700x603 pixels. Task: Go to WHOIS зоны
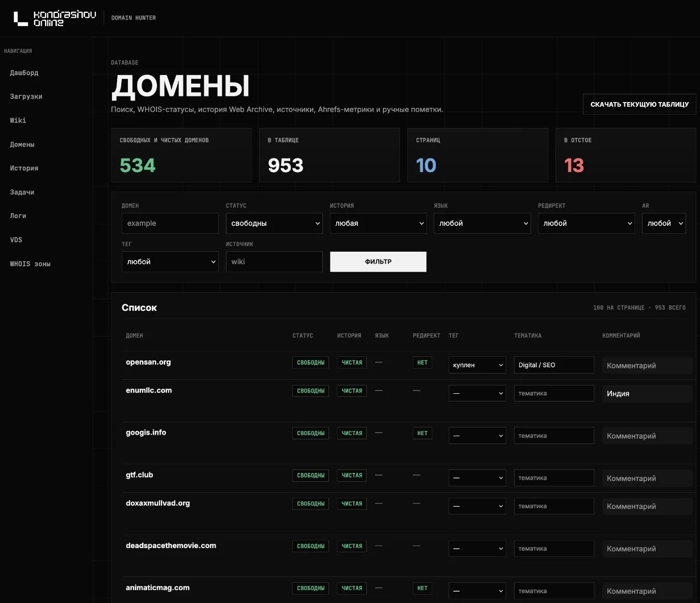point(30,264)
